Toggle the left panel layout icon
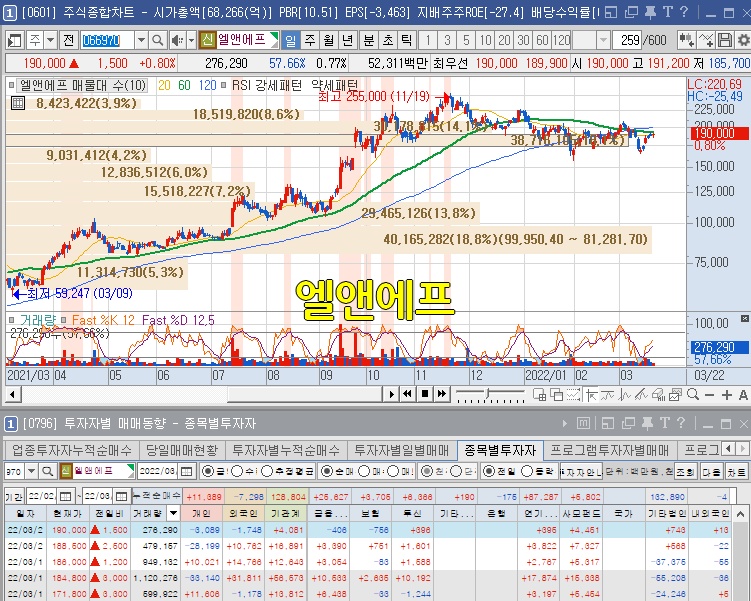 click(x=14, y=40)
